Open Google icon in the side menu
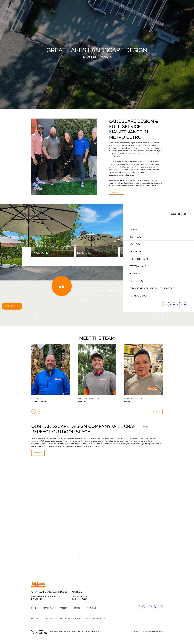Viewport: 194px width, 644px height. click(185, 304)
